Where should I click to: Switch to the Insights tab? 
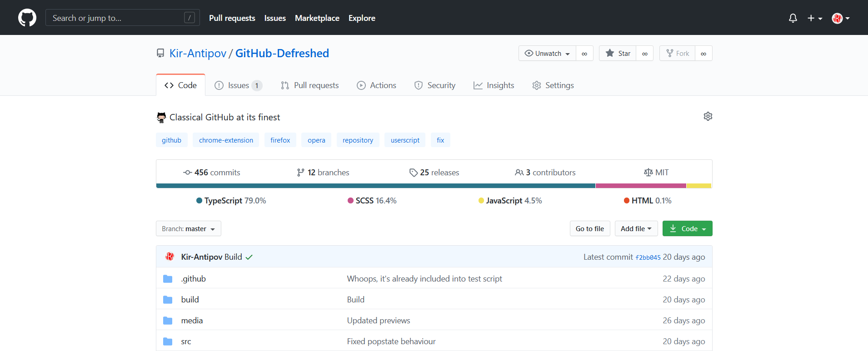tap(494, 85)
